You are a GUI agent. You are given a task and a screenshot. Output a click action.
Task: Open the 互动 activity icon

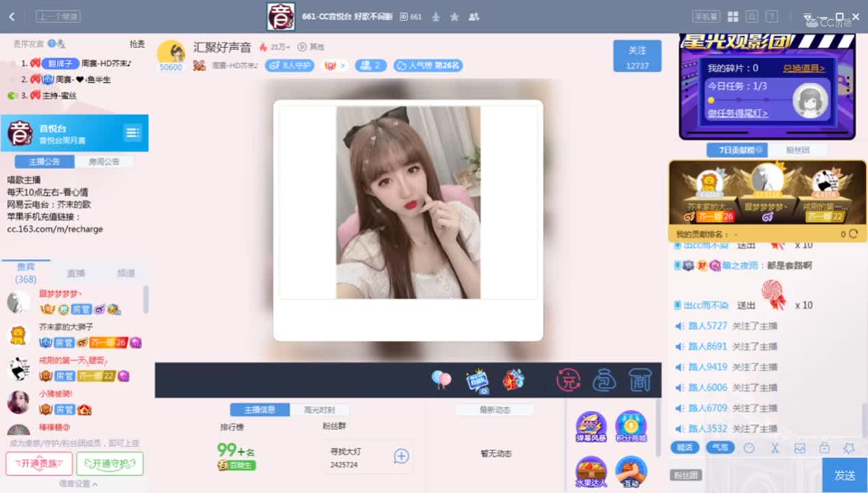click(x=631, y=472)
